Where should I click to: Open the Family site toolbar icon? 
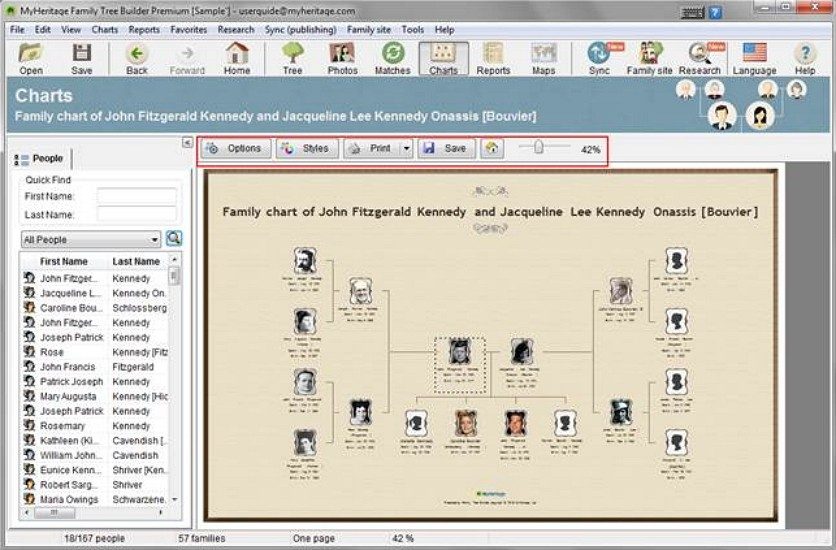(649, 59)
